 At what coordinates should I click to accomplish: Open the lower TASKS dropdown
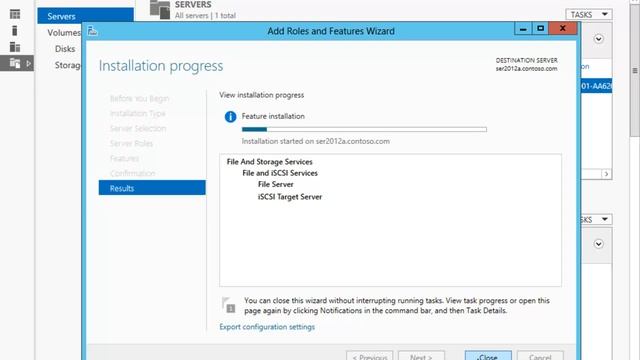[596, 220]
